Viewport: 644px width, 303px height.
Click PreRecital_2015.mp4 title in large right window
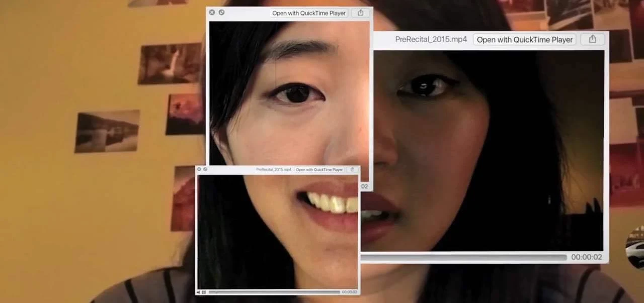pos(431,39)
